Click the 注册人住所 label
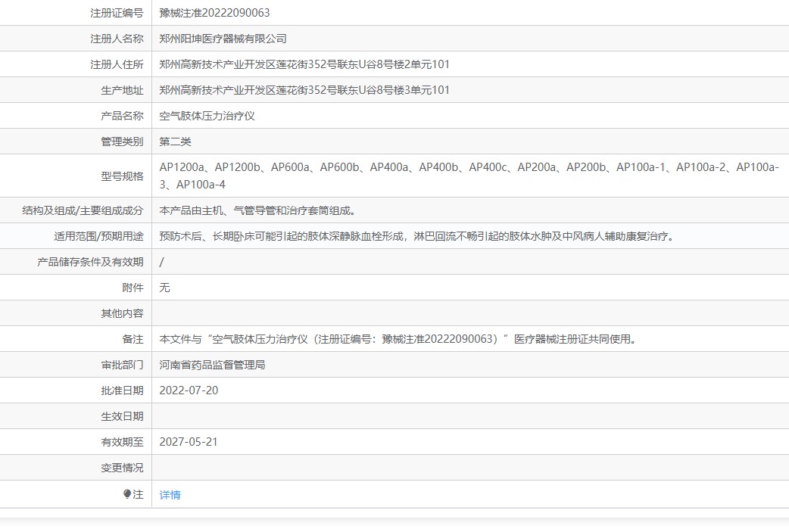The image size is (789, 532). (x=117, y=64)
